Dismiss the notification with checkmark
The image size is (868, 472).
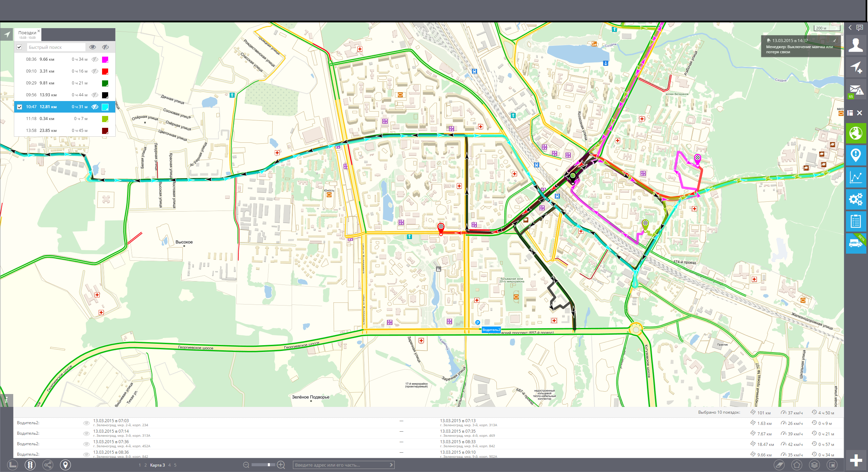click(x=834, y=40)
